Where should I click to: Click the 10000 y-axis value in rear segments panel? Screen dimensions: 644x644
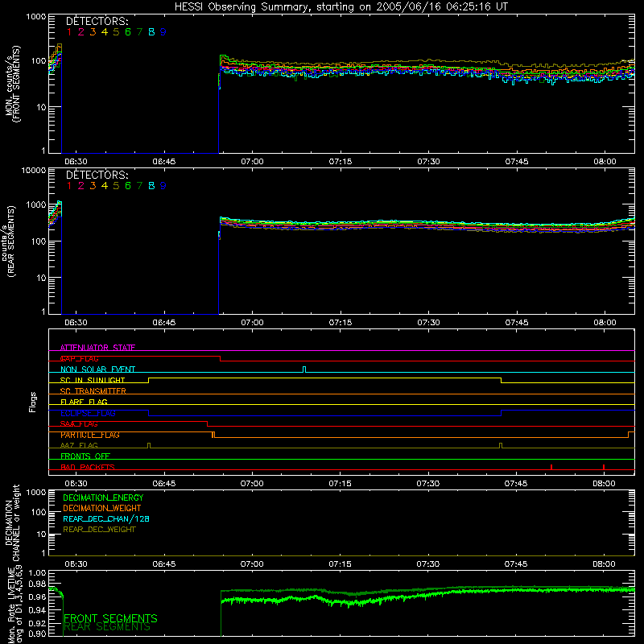(x=34, y=170)
